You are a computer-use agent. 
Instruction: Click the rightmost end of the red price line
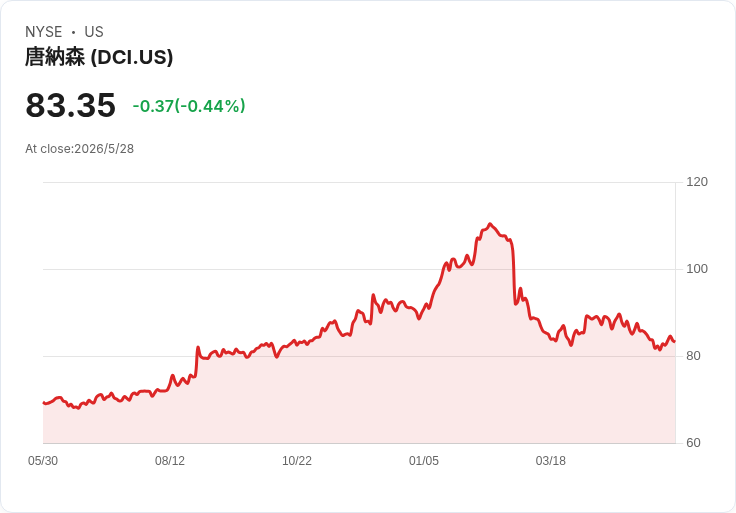(x=675, y=341)
